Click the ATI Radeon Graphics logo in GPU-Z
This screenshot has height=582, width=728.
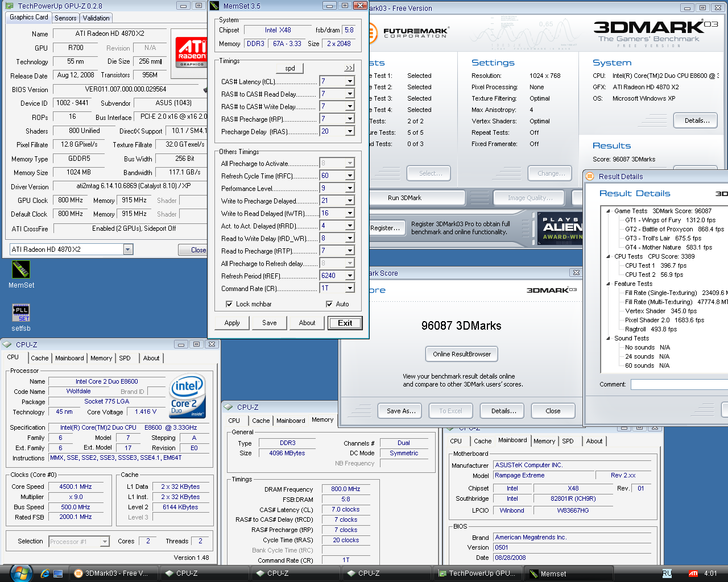191,52
